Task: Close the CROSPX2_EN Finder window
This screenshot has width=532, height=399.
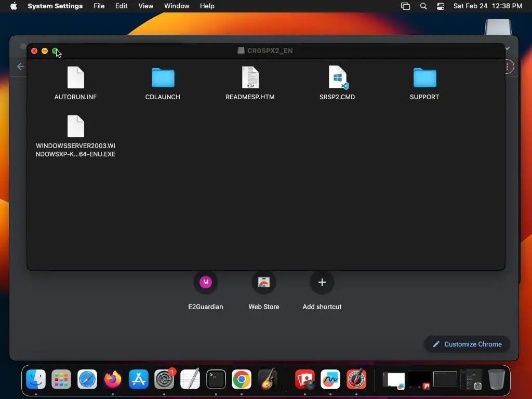Action: (34, 51)
